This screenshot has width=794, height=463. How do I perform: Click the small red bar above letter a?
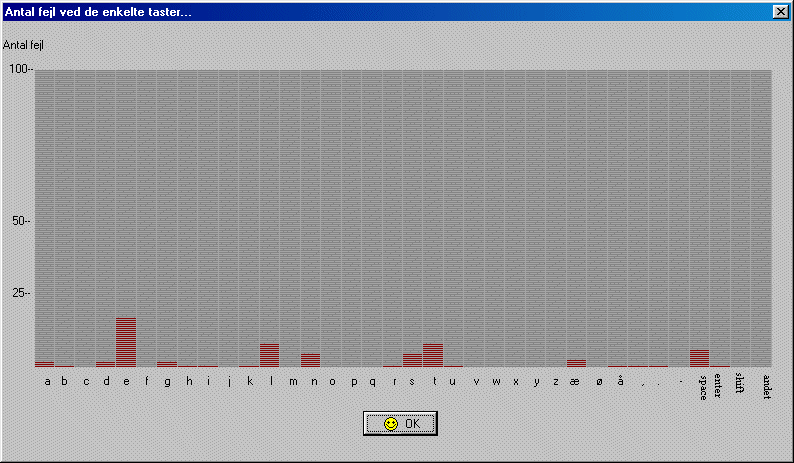44,364
